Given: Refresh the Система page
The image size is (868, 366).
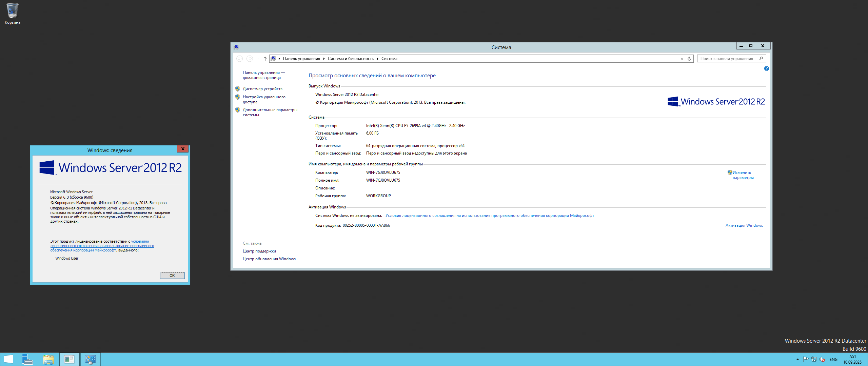Looking at the screenshot, I should [689, 59].
